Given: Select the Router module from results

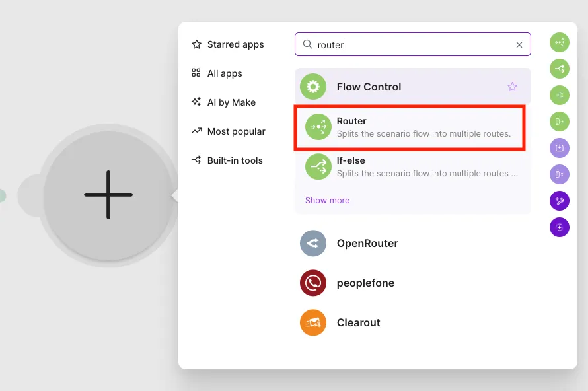Looking at the screenshot, I should pyautogui.click(x=410, y=127).
